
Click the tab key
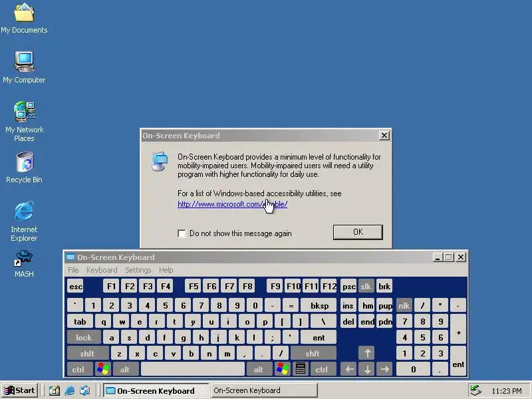[x=80, y=321]
